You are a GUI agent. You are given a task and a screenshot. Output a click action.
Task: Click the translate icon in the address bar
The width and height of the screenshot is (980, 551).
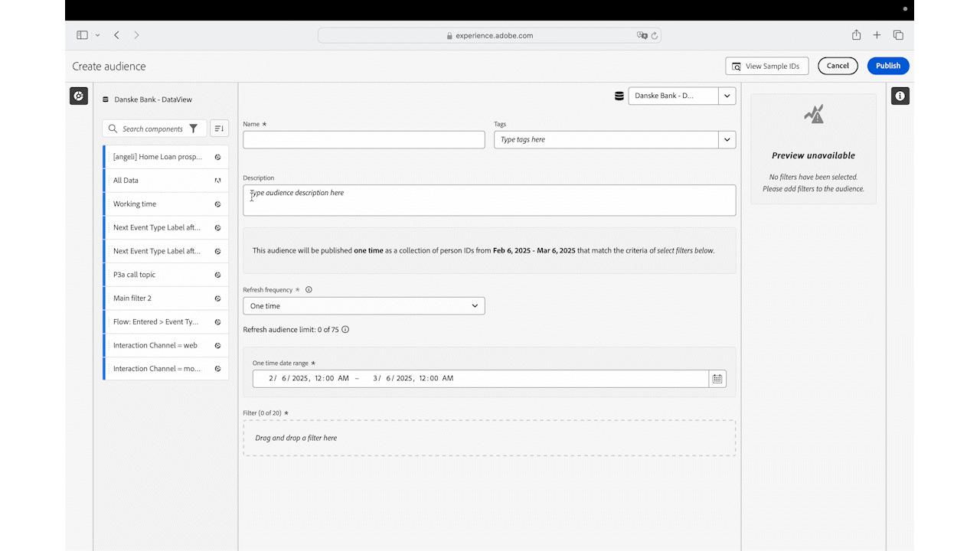[642, 35]
